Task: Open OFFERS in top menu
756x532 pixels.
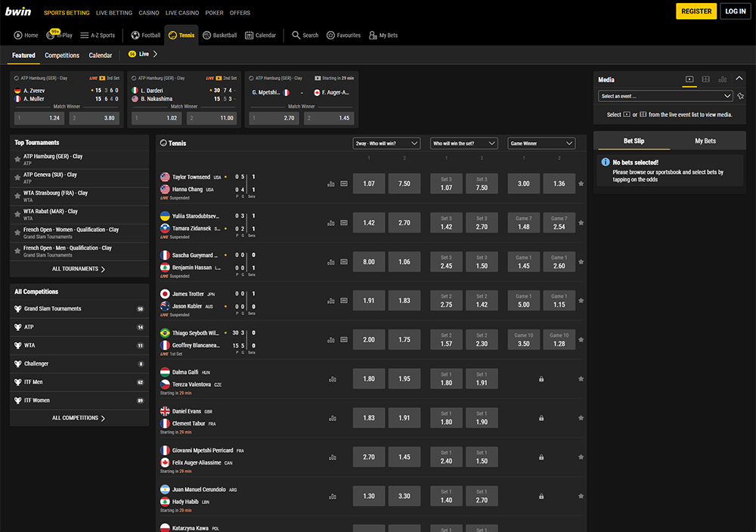Action: click(x=240, y=13)
